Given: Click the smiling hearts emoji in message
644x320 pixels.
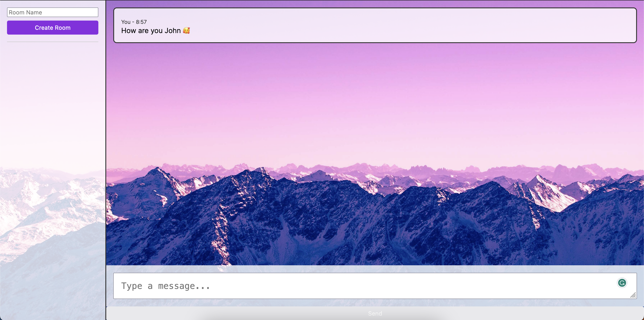Looking at the screenshot, I should point(186,30).
